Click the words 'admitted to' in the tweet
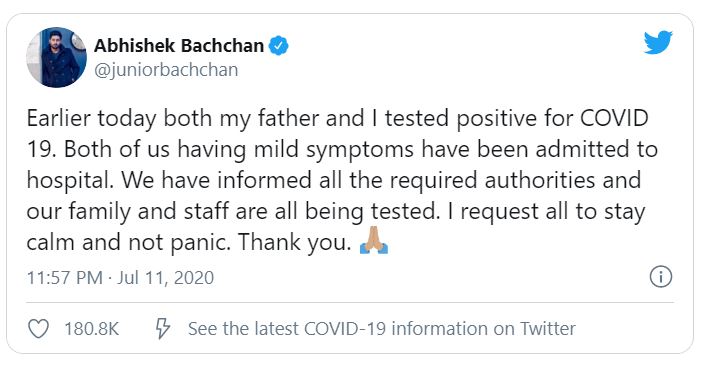The height and width of the screenshot is (368, 704). click(x=596, y=149)
